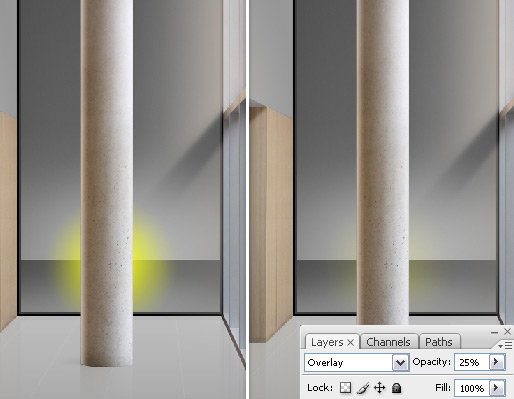Switch to the Paths tab

(439, 342)
